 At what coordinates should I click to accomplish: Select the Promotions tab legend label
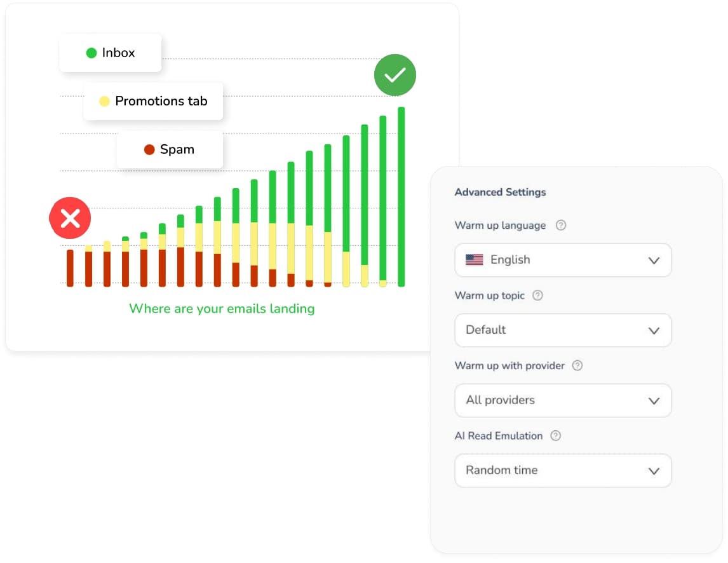(161, 101)
